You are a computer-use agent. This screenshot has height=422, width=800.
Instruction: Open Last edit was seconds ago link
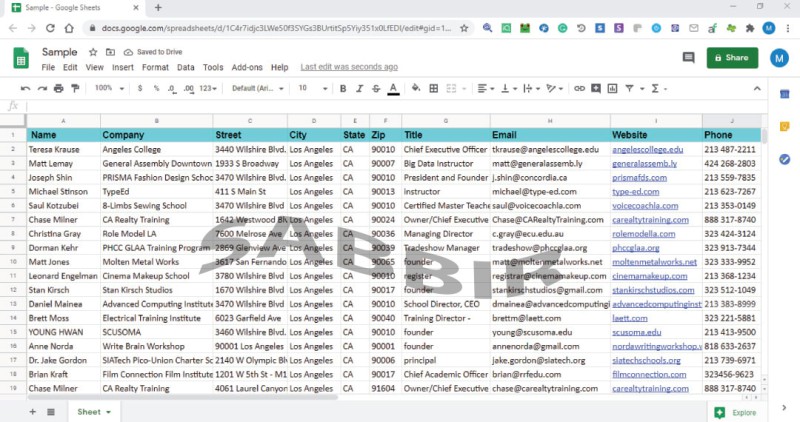349,67
